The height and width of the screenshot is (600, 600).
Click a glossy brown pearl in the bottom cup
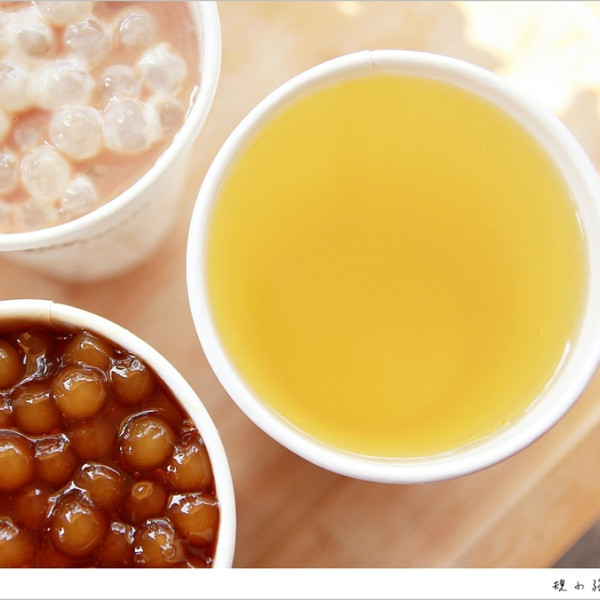pos(147,441)
